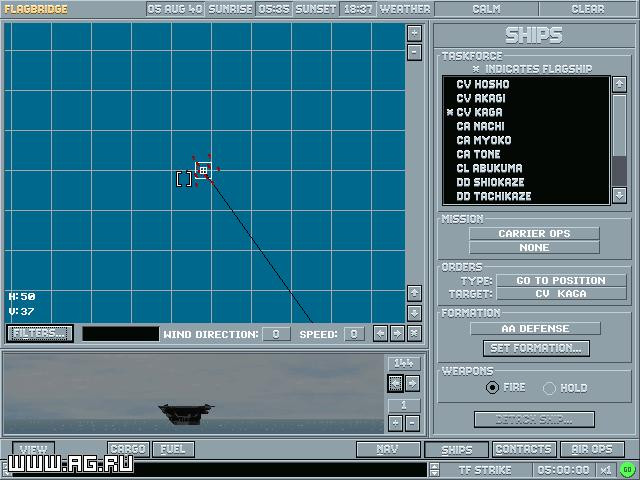Switch to the NAV screen
Screen dimensions: 640x480
click(388, 449)
